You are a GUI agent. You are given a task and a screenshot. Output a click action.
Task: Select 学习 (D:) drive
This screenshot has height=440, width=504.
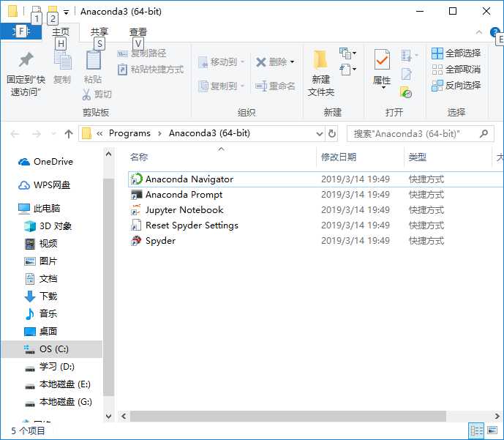[x=50, y=367]
